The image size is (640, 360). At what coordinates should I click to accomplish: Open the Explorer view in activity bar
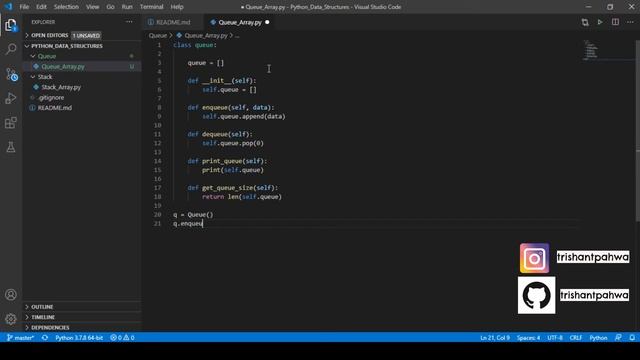coord(11,25)
